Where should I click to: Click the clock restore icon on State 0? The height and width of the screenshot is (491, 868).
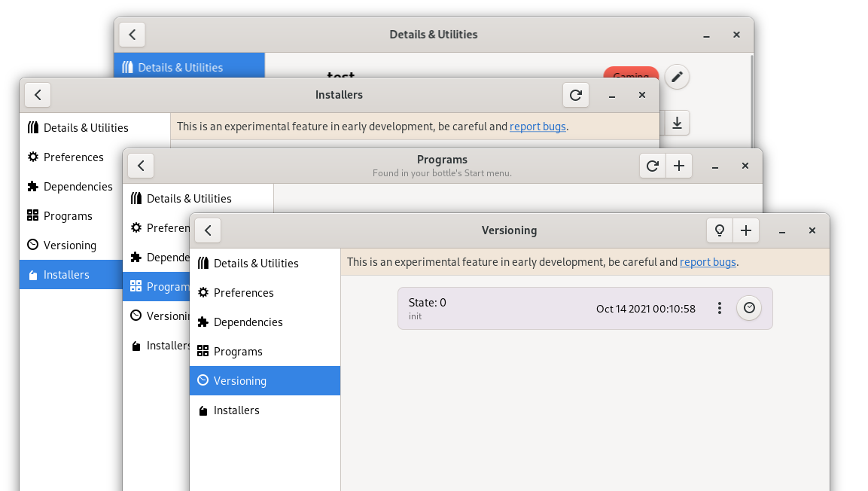(749, 308)
